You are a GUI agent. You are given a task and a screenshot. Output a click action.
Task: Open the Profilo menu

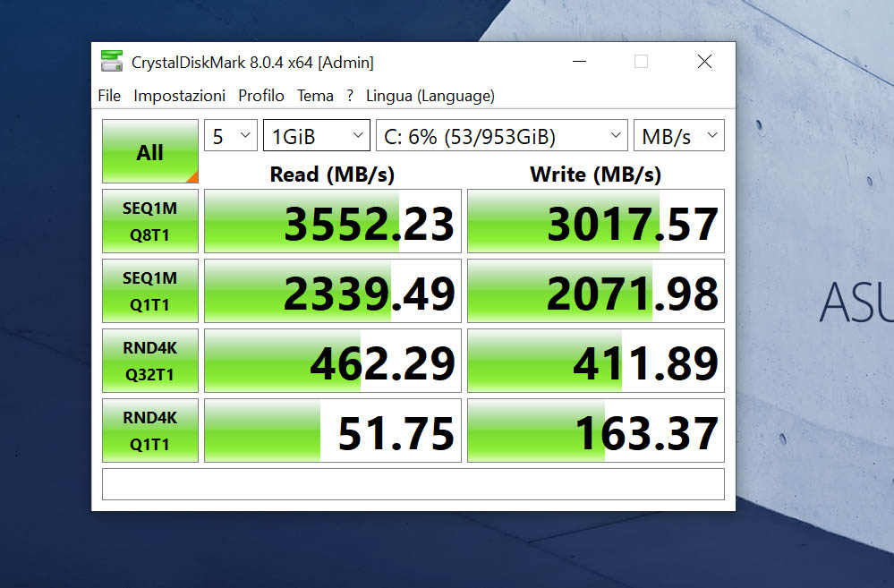coord(261,96)
